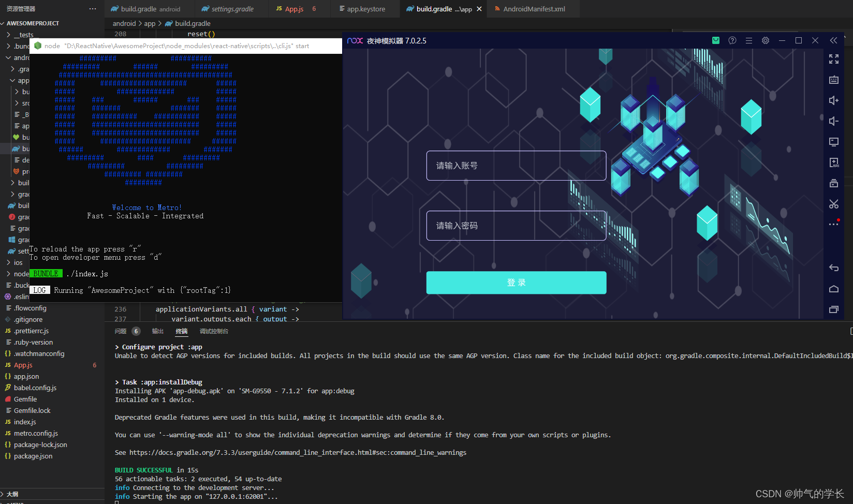Lower volume using Nox sidebar speaker icon

tap(833, 121)
